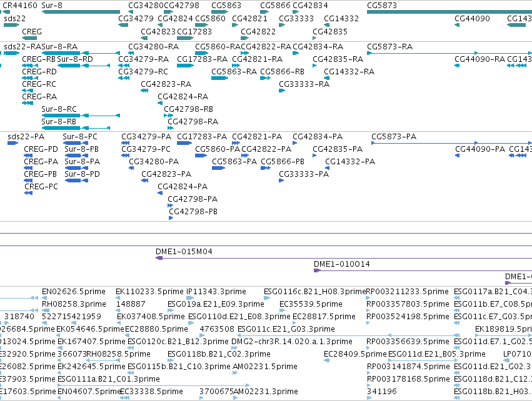532x401 pixels.
Task: Select transcript Sur-8-RA
Action: [59, 46]
